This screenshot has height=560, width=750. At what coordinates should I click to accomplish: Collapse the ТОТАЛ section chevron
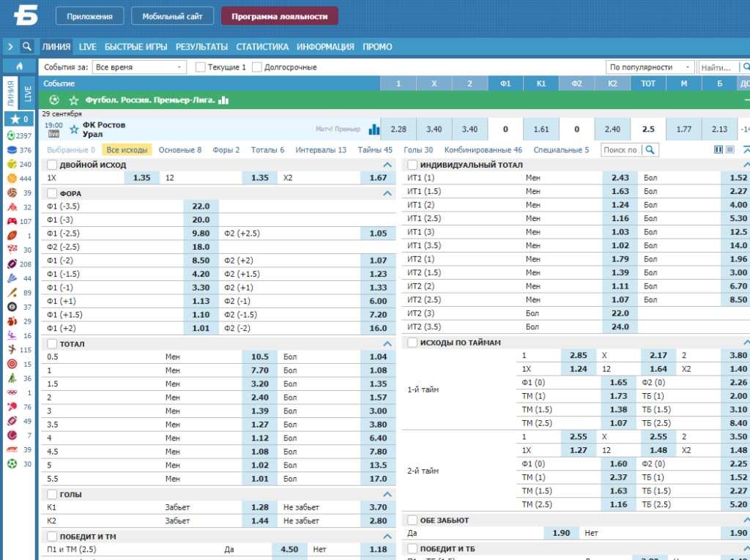(387, 344)
